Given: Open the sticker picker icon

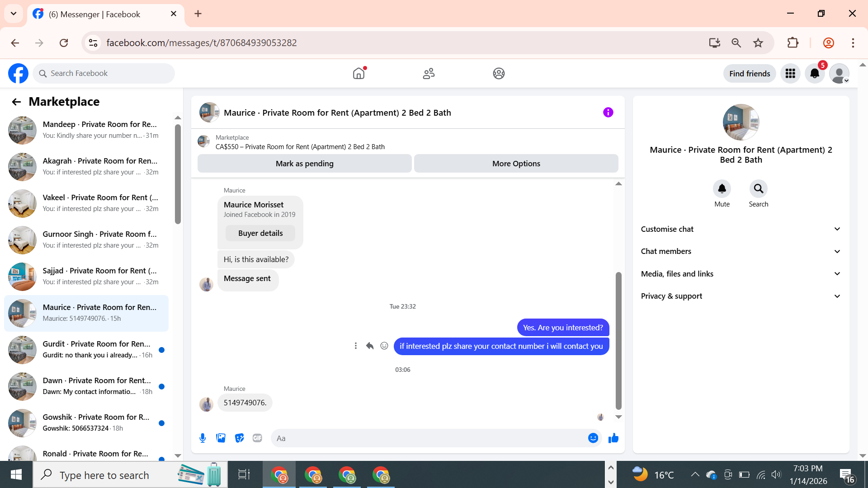Looking at the screenshot, I should pyautogui.click(x=239, y=438).
